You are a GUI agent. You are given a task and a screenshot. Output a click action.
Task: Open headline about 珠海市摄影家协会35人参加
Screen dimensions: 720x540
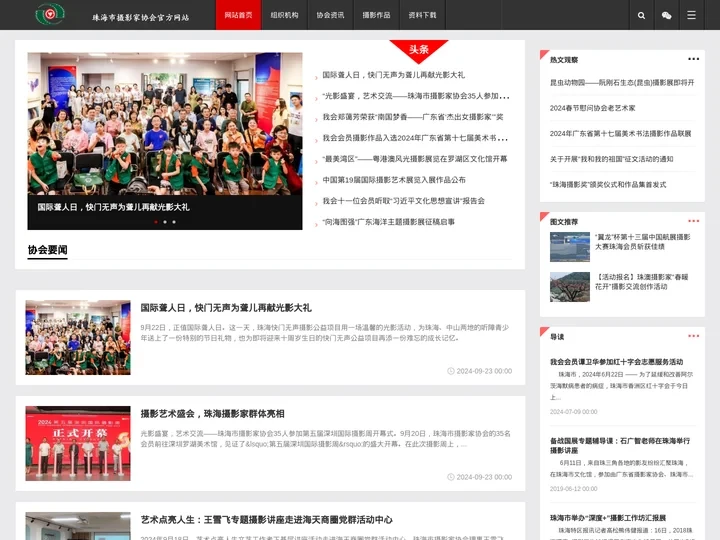[416, 96]
